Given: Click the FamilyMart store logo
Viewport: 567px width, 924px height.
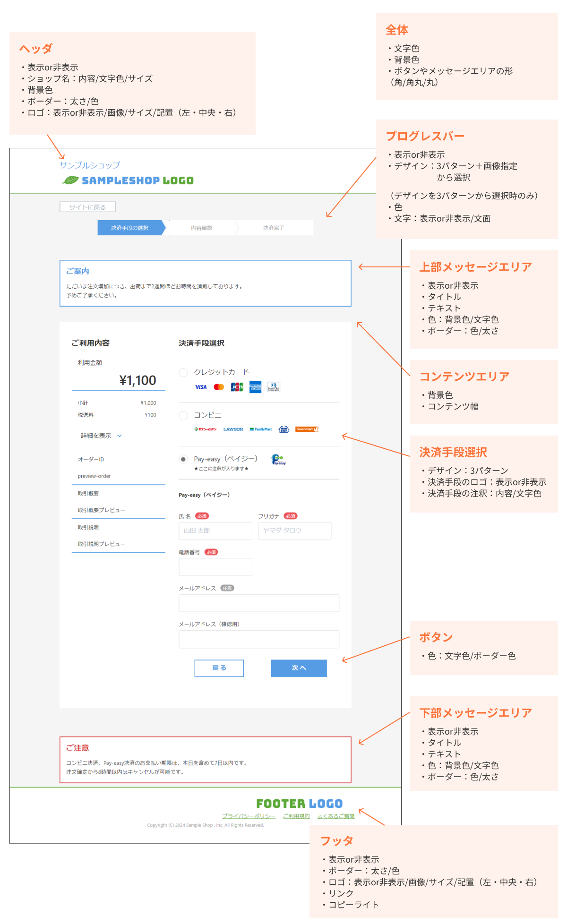Looking at the screenshot, I should tap(261, 429).
